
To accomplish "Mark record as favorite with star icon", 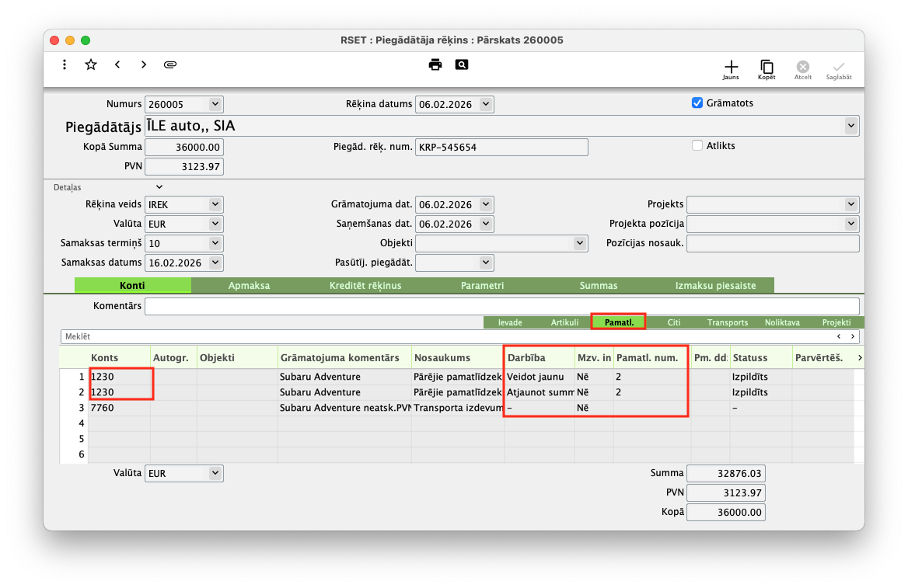I will point(91,64).
